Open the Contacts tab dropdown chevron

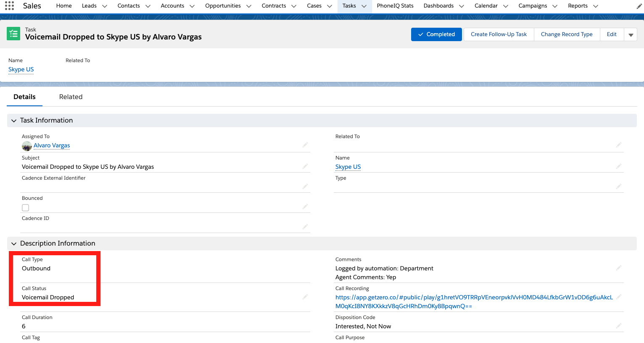tap(148, 6)
